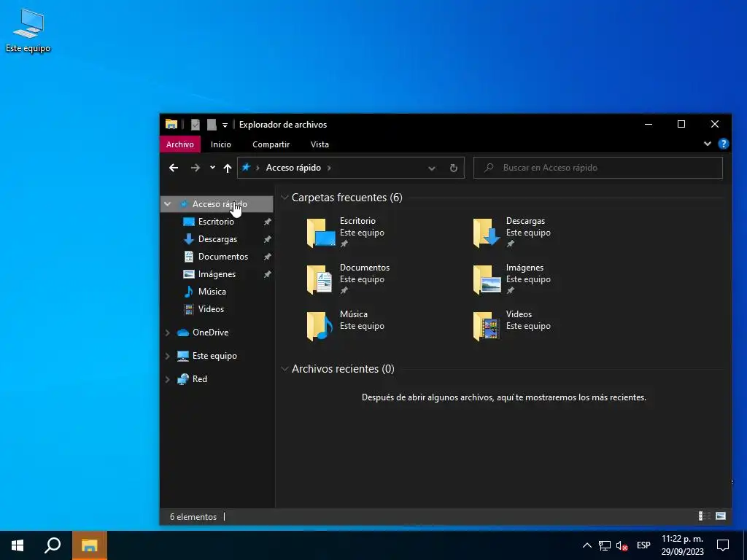Image resolution: width=747 pixels, height=560 pixels.
Task: Click the File Explorer title bar folder icon
Action: pos(171,124)
